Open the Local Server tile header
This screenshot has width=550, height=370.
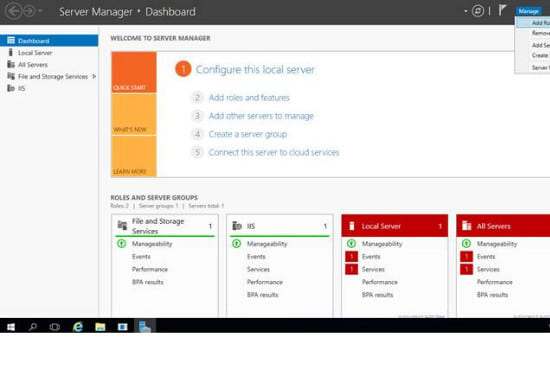395,226
